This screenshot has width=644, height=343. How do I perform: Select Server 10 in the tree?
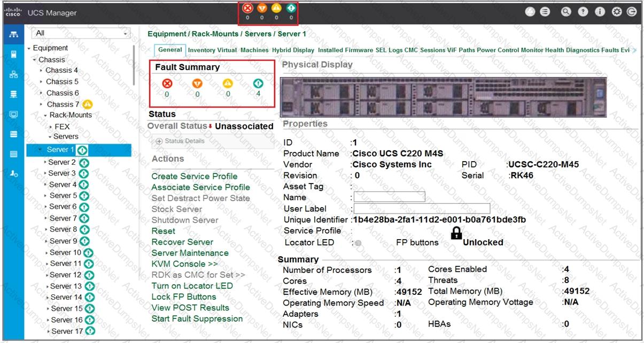pos(66,253)
